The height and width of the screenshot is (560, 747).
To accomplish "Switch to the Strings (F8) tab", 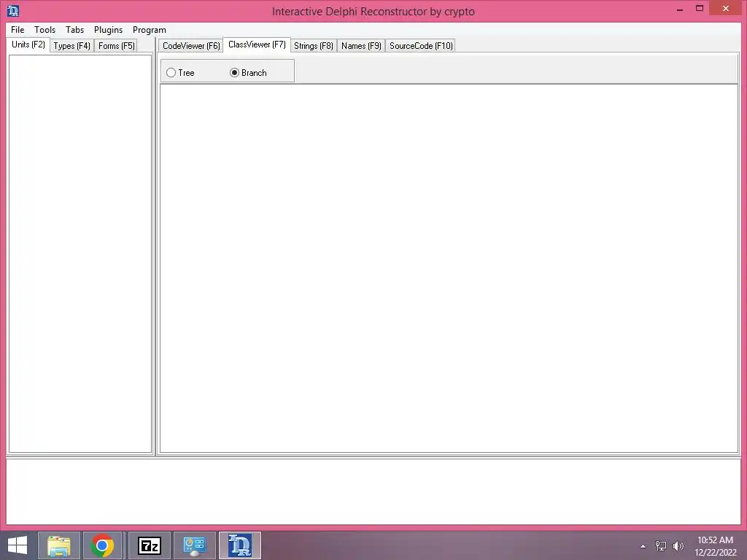I will (x=314, y=46).
